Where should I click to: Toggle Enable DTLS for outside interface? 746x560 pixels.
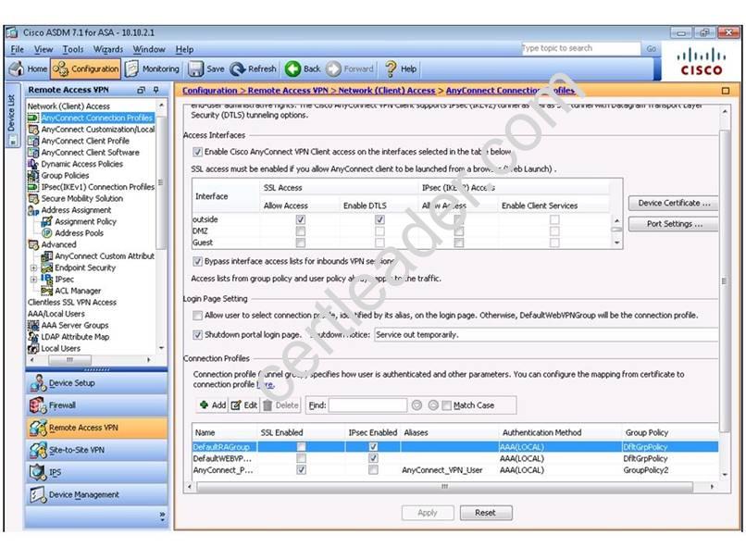coord(379,219)
